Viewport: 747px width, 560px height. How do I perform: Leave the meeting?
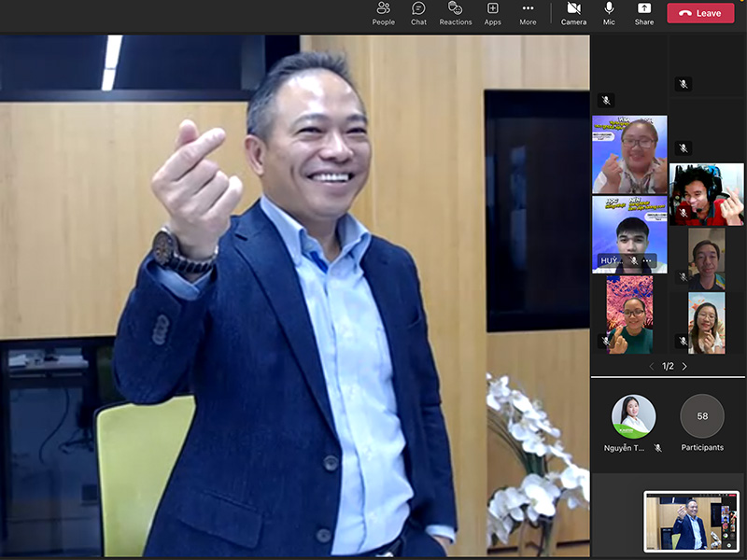[x=699, y=13]
